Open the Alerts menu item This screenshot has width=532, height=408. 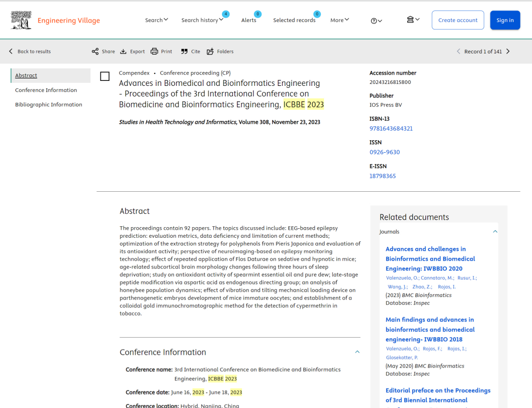(248, 20)
